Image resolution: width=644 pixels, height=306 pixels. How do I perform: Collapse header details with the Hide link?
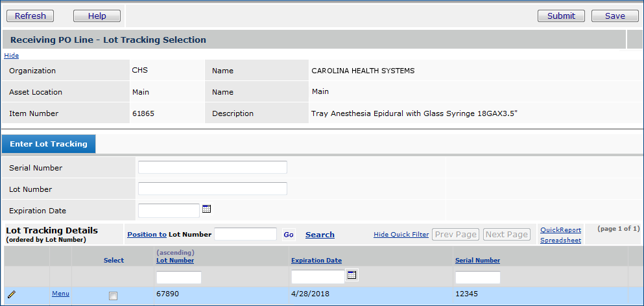click(x=11, y=56)
